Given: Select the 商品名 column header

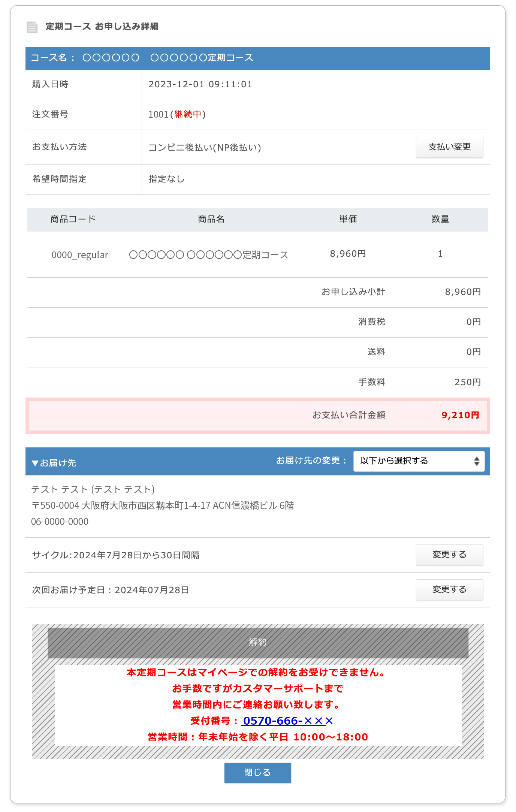Looking at the screenshot, I should (211, 219).
